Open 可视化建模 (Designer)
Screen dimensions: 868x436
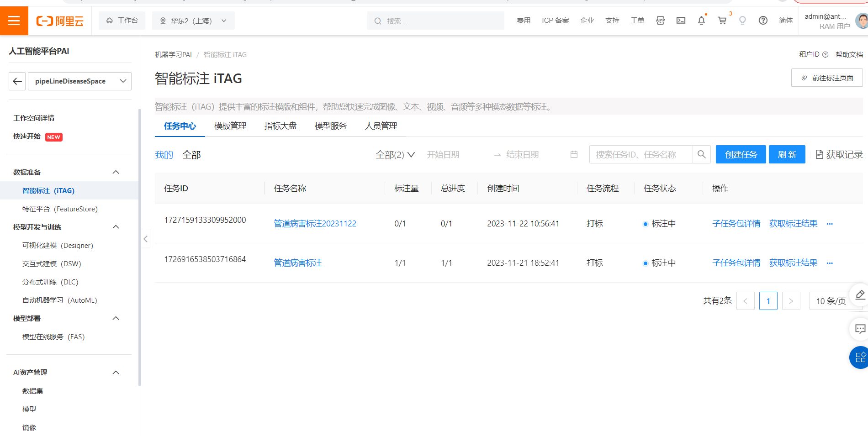tap(58, 245)
